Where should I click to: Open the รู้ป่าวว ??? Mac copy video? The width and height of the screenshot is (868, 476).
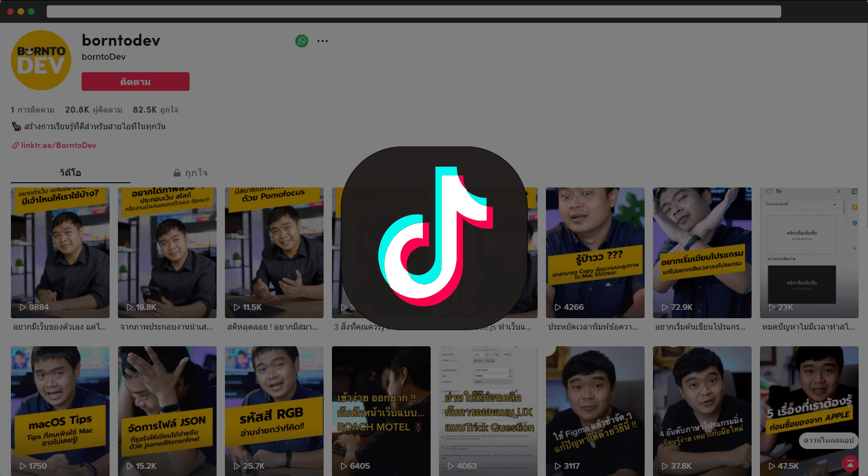coord(595,253)
